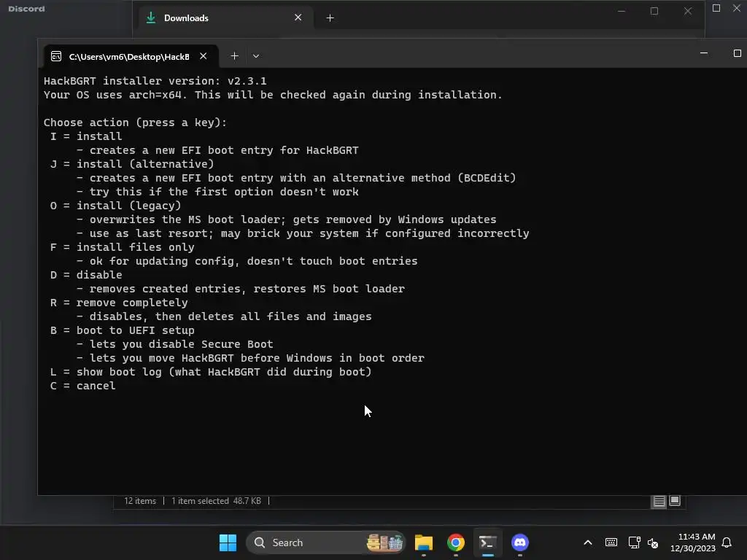Click the '12 items' status bar text
747x560 pixels.
(x=140, y=501)
